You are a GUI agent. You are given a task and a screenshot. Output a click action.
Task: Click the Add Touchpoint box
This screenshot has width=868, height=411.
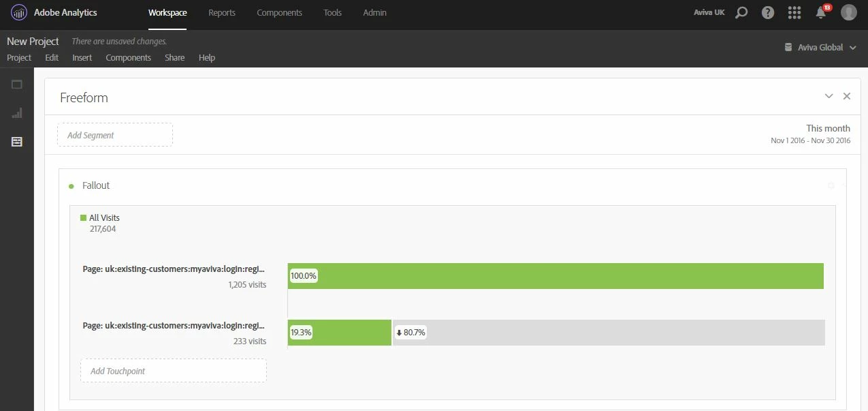174,371
